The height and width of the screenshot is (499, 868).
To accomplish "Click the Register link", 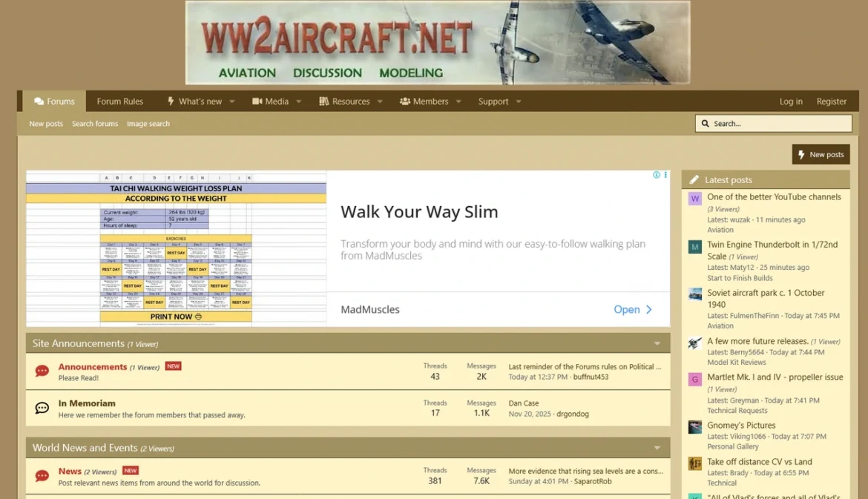I will (x=832, y=102).
